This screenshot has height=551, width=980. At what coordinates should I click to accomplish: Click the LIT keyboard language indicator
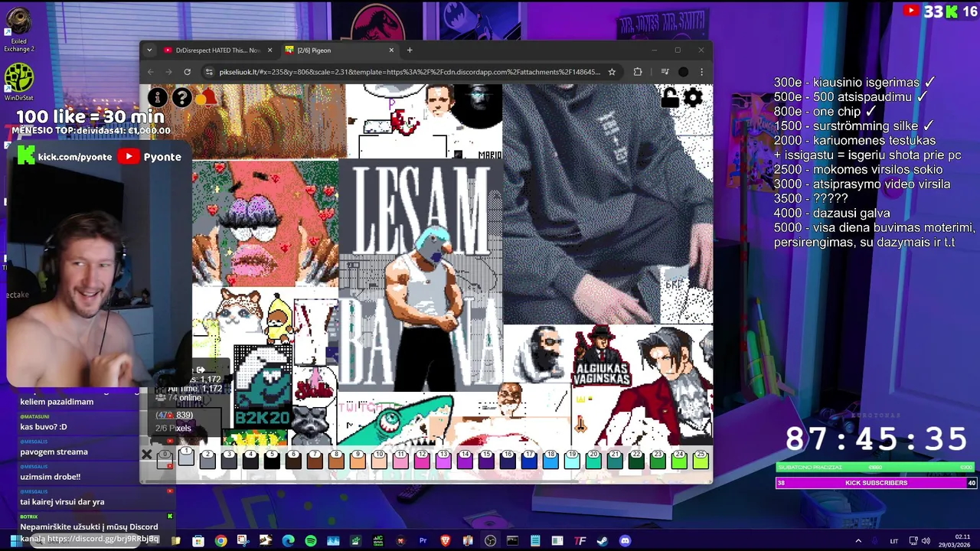(894, 541)
